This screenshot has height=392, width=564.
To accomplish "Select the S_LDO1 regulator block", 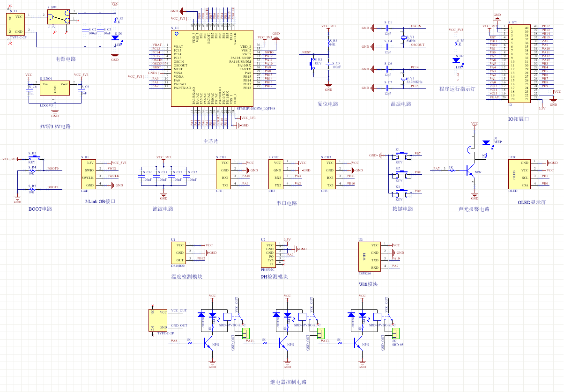I will tap(55, 89).
